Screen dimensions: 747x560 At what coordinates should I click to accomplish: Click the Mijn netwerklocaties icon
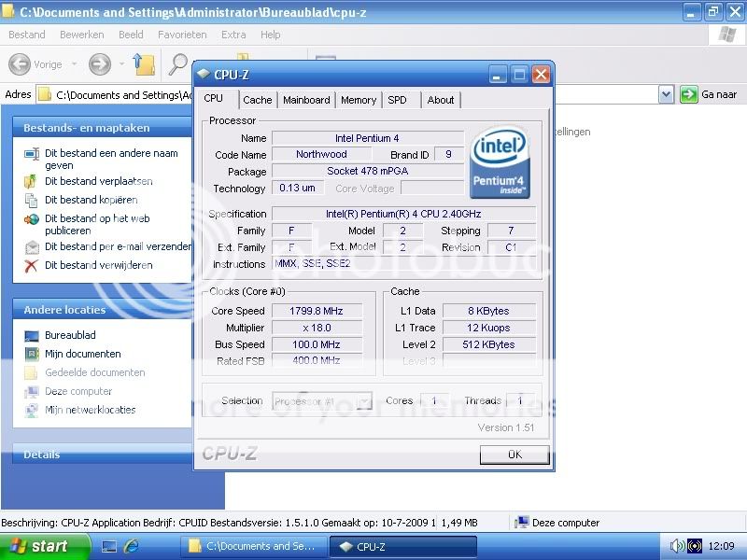(32, 410)
